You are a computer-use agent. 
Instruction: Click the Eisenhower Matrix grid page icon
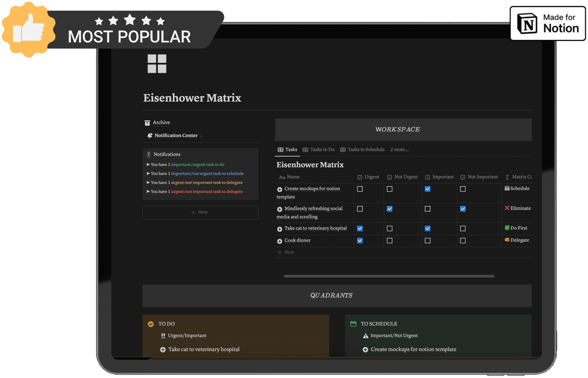click(x=157, y=64)
